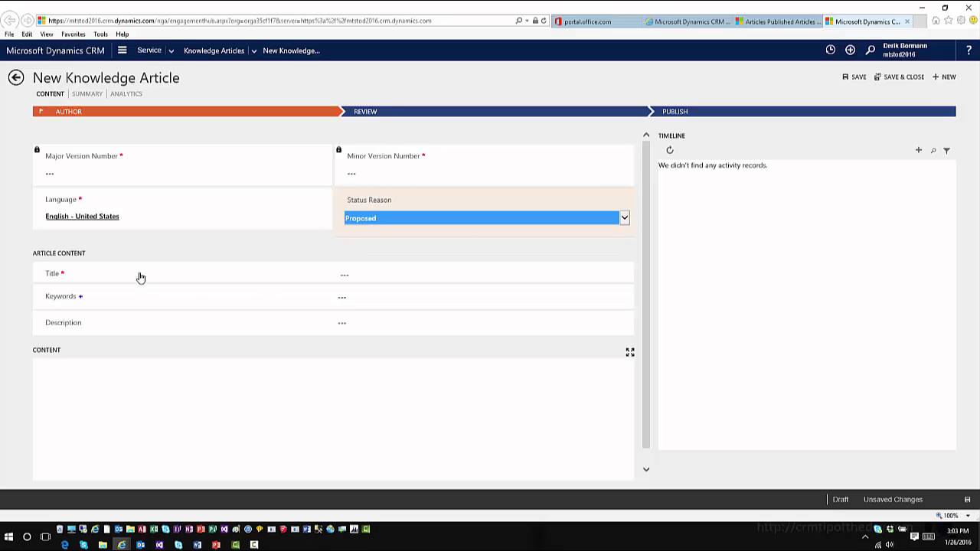Switch to the Analytics tab
The height and width of the screenshot is (551, 980).
[x=126, y=93]
